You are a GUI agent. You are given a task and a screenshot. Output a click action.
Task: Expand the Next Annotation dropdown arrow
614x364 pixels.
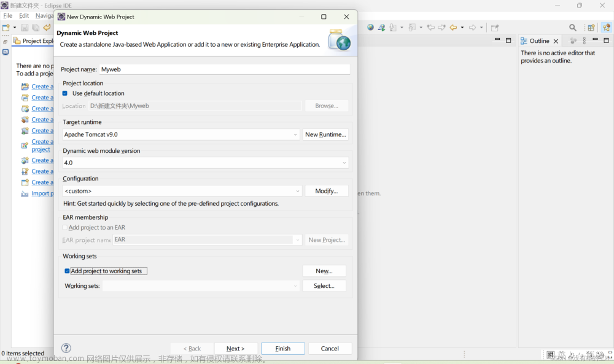click(402, 28)
